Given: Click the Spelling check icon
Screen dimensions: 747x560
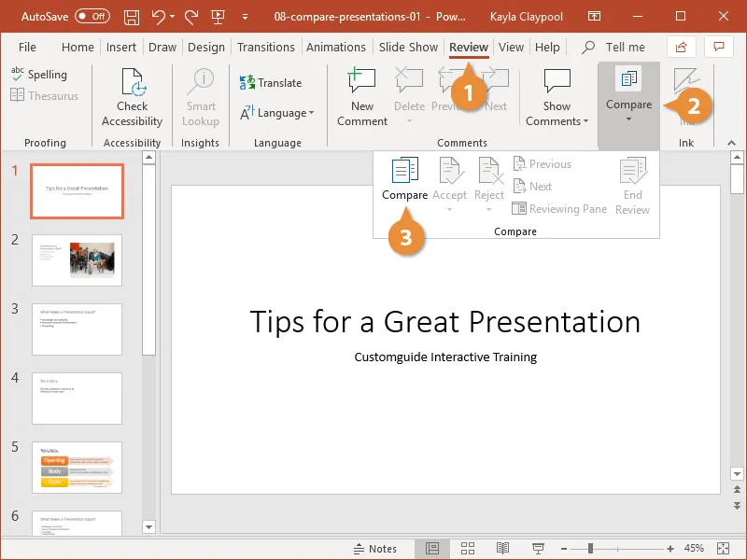Looking at the screenshot, I should (18, 74).
